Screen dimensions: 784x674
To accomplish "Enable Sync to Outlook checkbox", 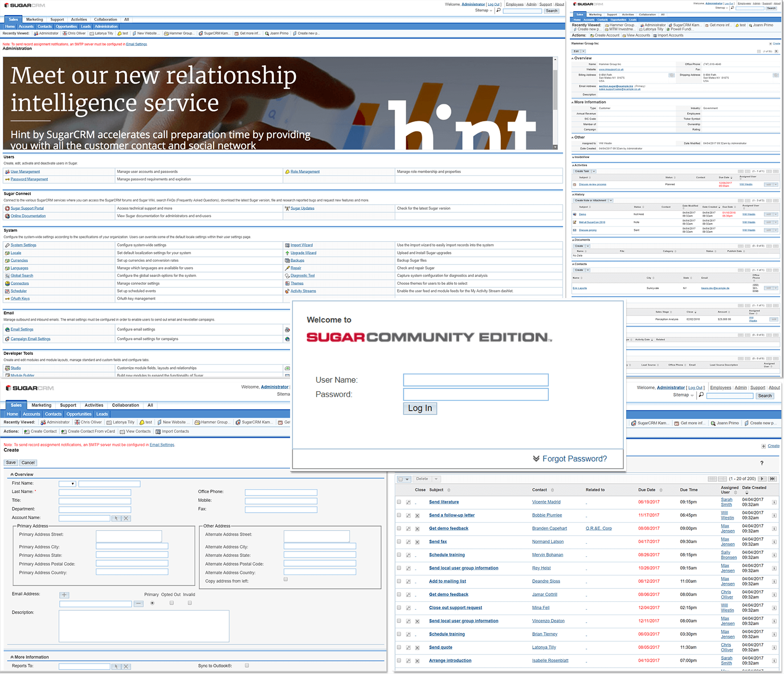I will [247, 666].
